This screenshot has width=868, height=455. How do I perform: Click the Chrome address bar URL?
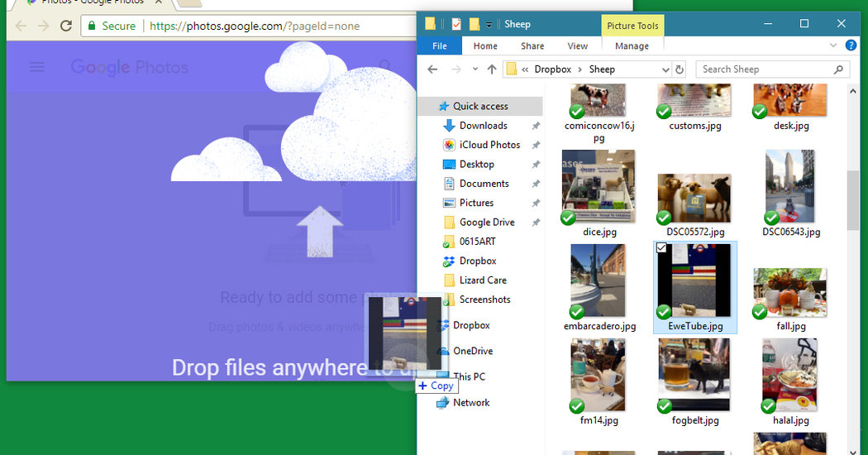pyautogui.click(x=255, y=26)
